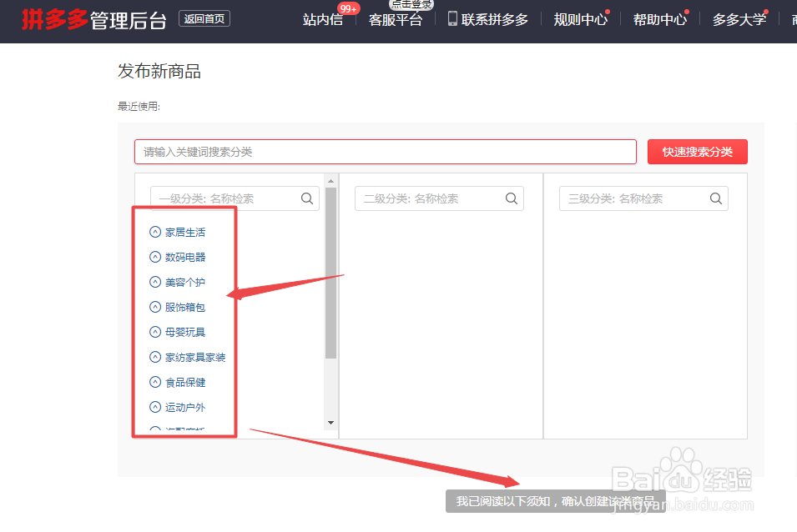Viewport: 797px width, 532px height.
Task: Expand the 服饰箱包 circle arrow icon
Action: [x=155, y=307]
